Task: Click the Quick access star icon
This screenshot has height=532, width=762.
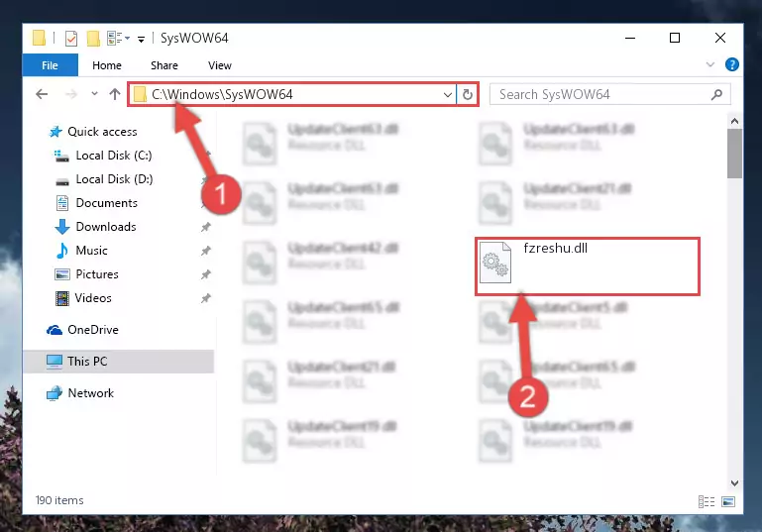Action: click(55, 132)
